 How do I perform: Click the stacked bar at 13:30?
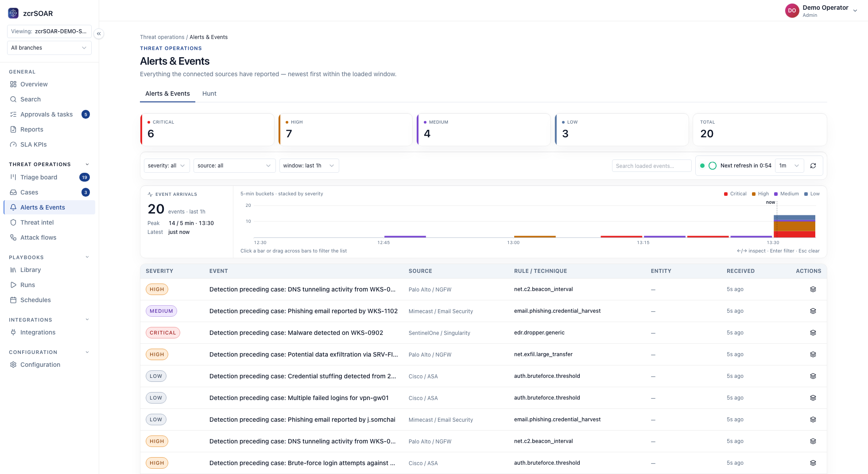pyautogui.click(x=794, y=226)
